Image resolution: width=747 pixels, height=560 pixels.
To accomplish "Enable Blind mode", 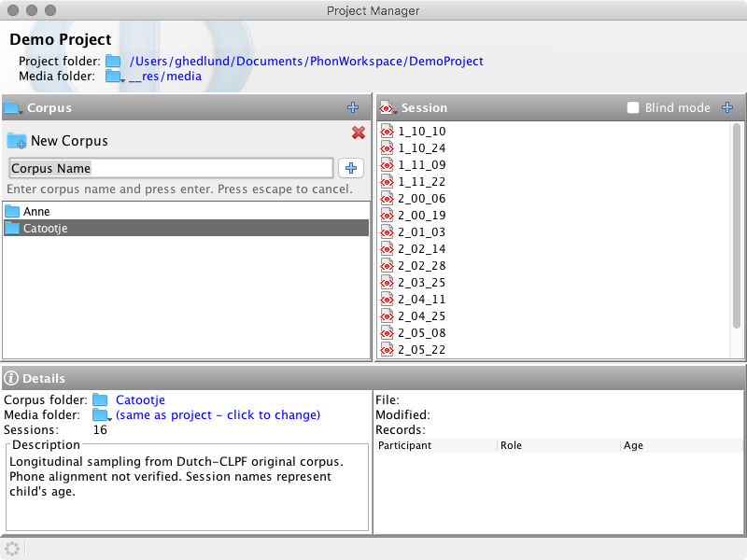I will point(631,107).
